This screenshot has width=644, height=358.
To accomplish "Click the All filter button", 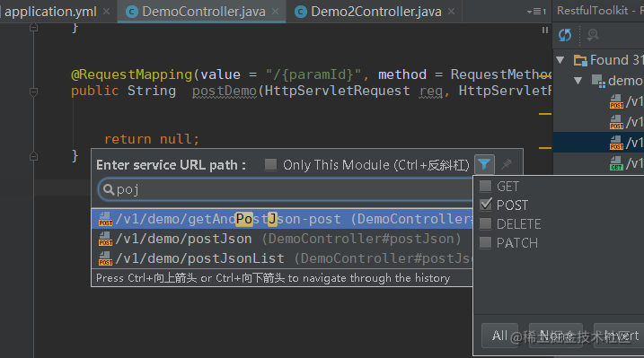I will 499,336.
